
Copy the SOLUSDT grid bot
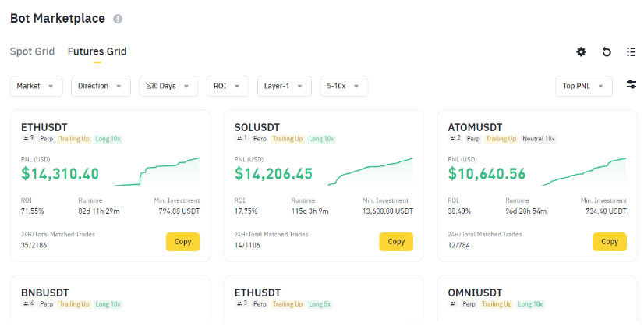396,242
